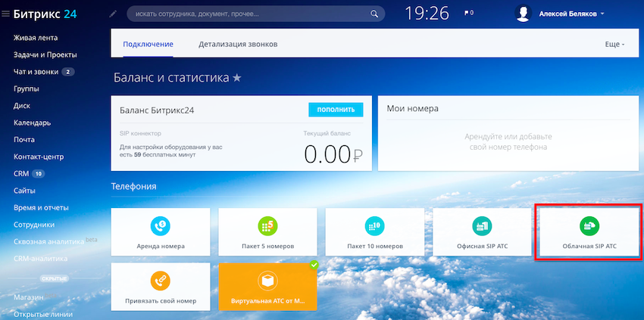Click the Пополнить balance button

click(336, 110)
